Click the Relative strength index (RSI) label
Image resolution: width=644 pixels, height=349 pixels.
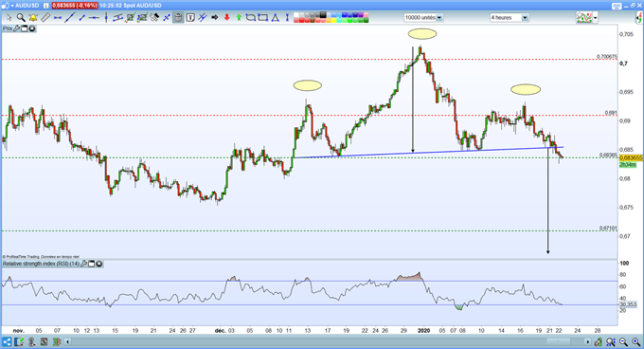(x=42, y=264)
